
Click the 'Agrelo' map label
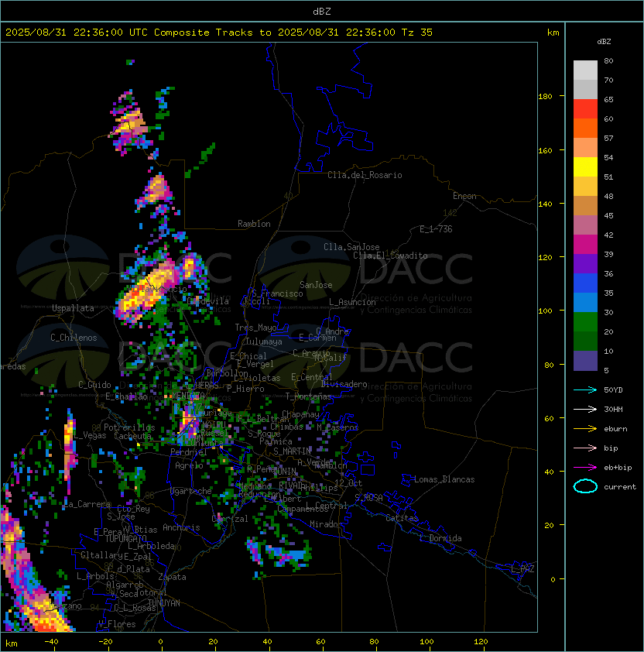coord(189,465)
